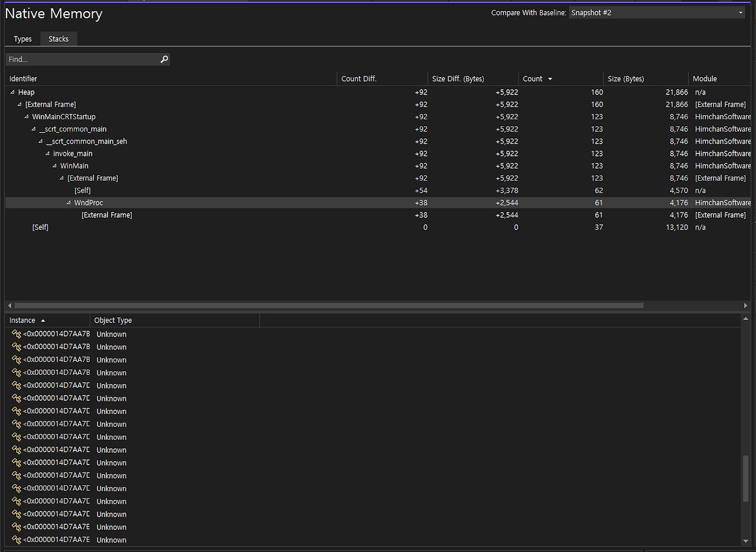The height and width of the screenshot is (552, 756).
Task: Click the sort arrow beside the Count header
Action: click(x=550, y=79)
